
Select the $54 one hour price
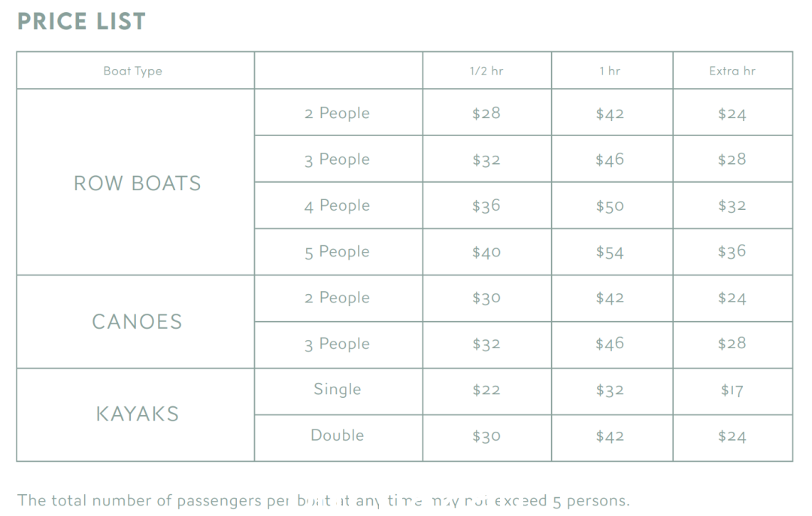610,252
